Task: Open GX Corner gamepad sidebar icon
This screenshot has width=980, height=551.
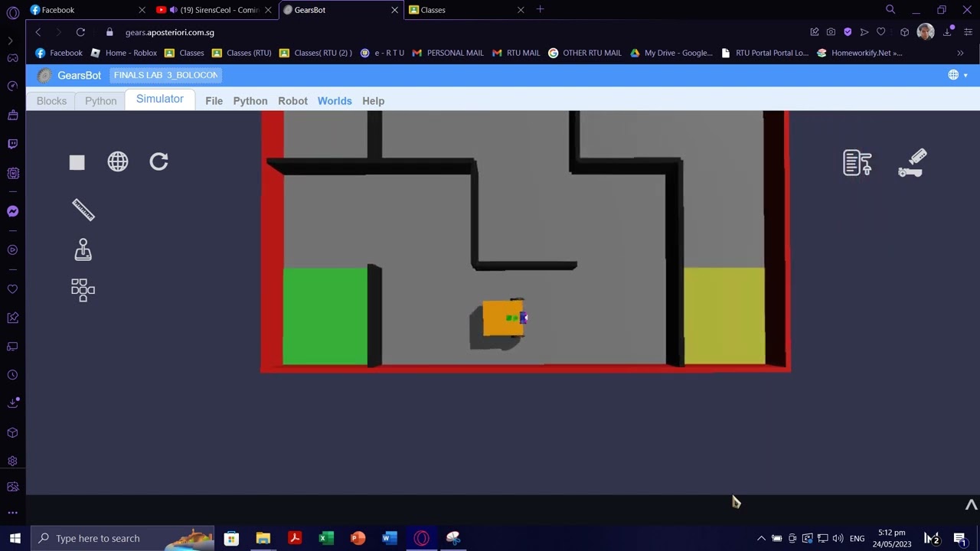Action: pyautogui.click(x=12, y=58)
